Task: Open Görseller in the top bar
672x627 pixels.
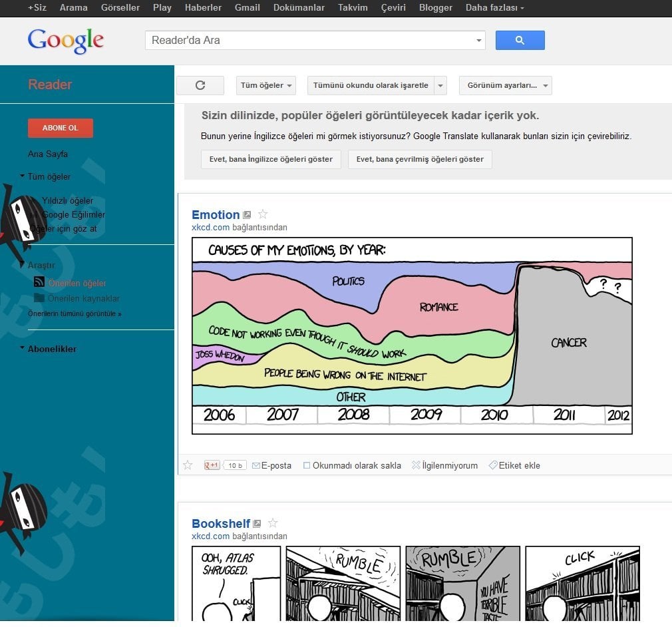Action: [120, 8]
